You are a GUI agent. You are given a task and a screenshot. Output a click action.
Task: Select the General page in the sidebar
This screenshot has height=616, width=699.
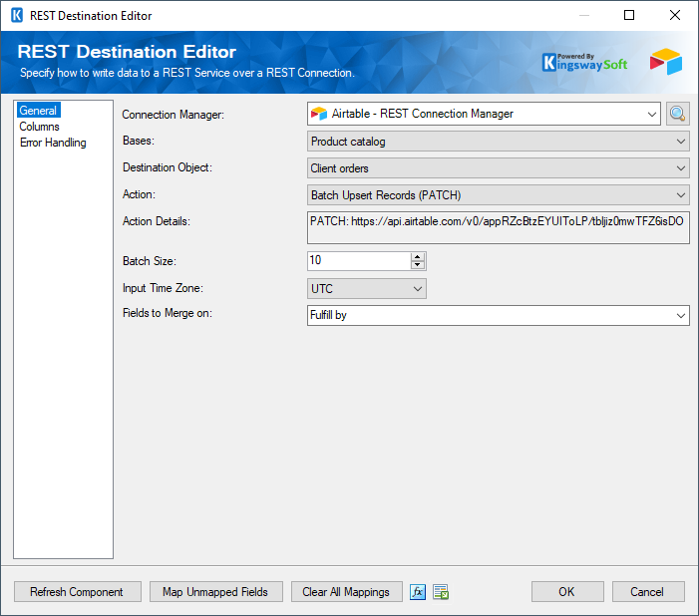point(38,110)
